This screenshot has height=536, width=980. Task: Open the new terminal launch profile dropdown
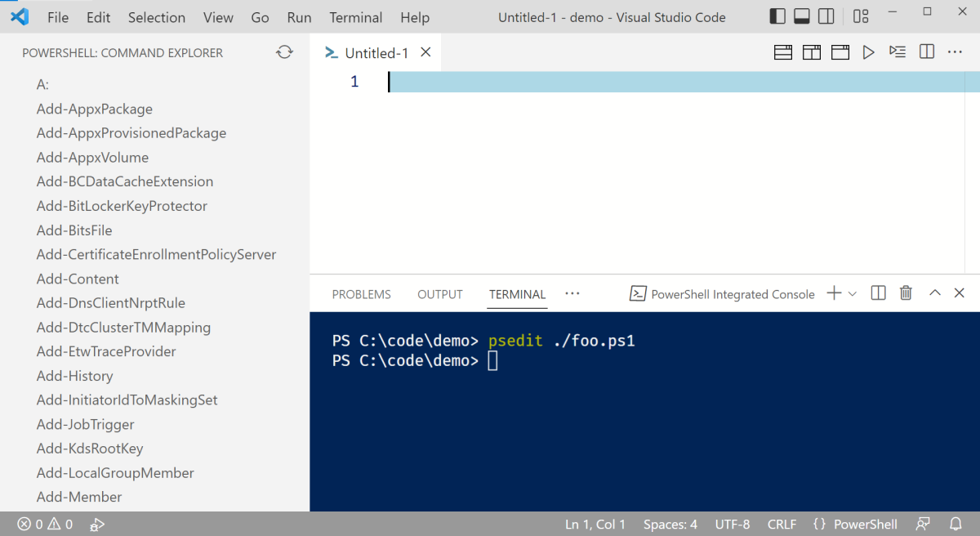coord(853,293)
